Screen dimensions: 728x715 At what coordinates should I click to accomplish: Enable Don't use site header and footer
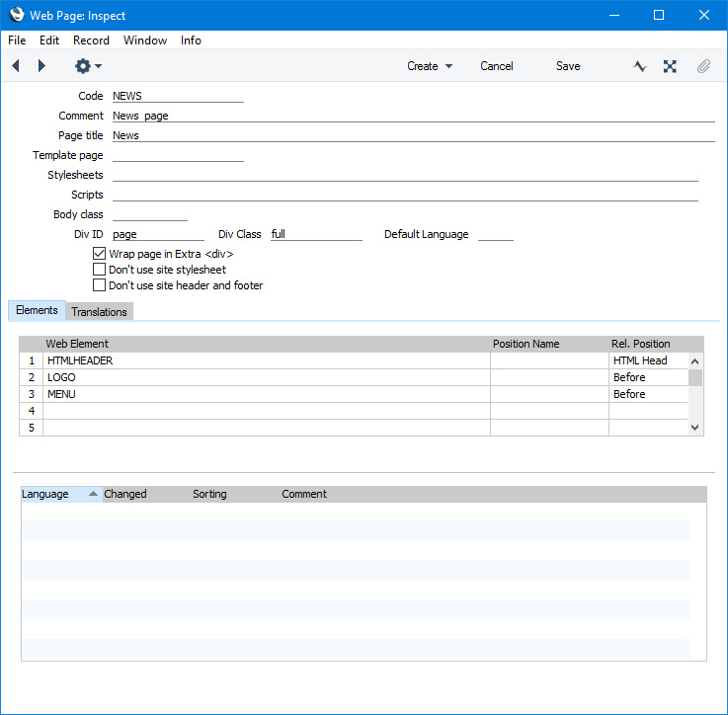[99, 285]
